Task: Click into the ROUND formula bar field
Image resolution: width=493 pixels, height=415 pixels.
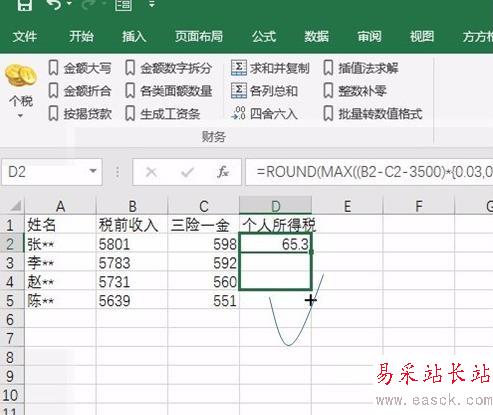Action: click(x=369, y=172)
